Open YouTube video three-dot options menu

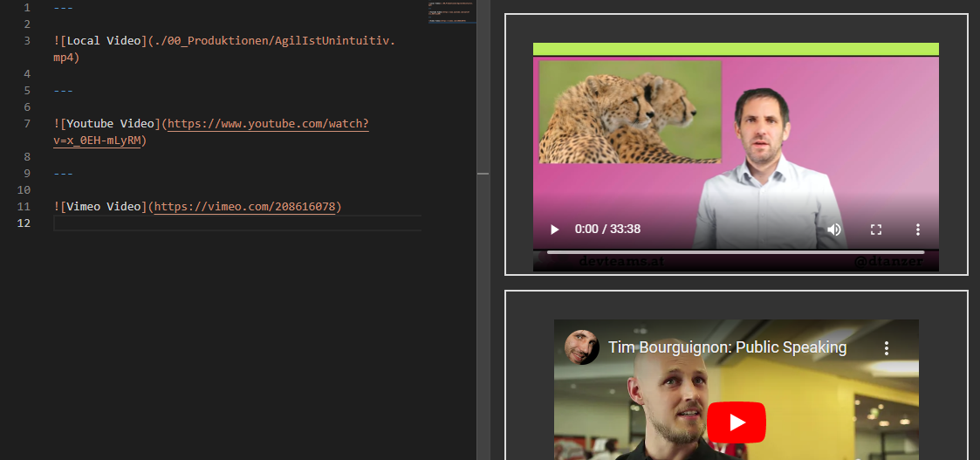point(887,348)
